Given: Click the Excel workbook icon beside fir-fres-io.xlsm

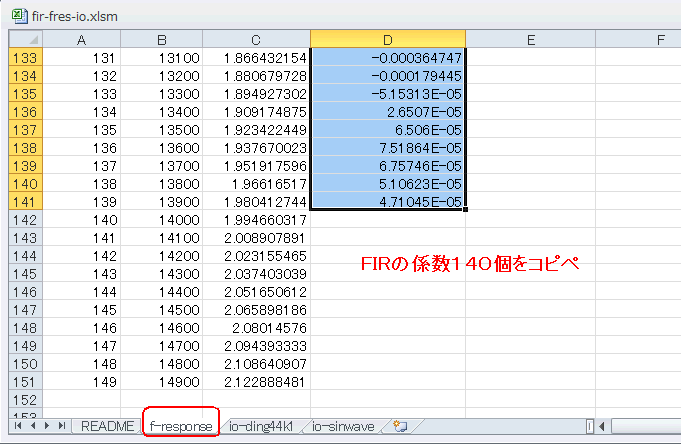Looking at the screenshot, I should pyautogui.click(x=19, y=16).
